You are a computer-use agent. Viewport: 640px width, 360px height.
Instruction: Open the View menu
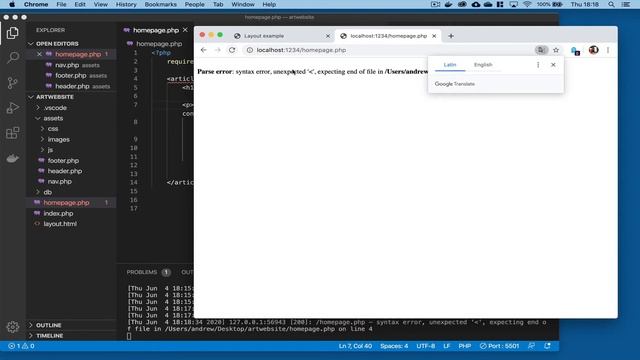tap(100, 4)
